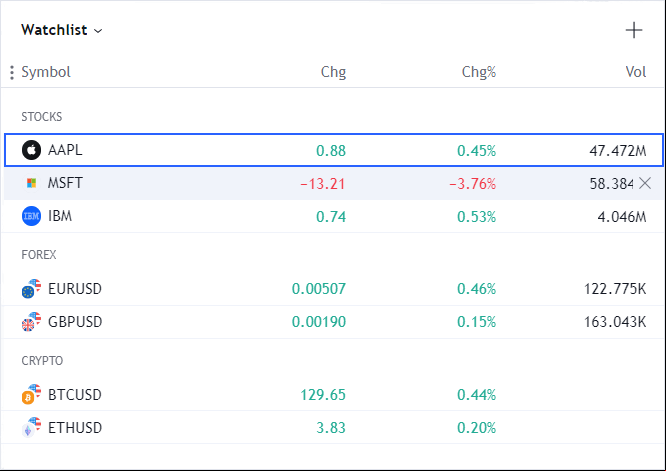The image size is (666, 471).
Task: Sort by the Chg column header
Action: (333, 72)
